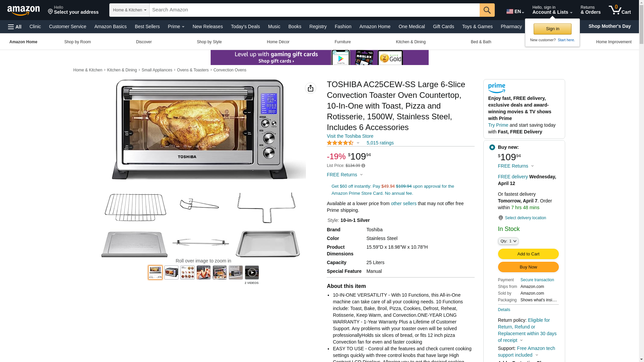
Task: Click into the Search Amazon field
Action: [315, 10]
